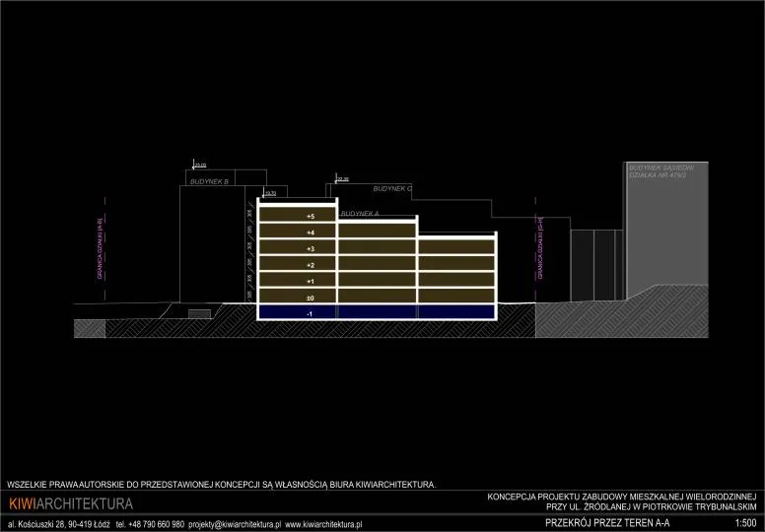Click the KIWIARCHITEKTURA logo
This screenshot has width=765, height=532.
coord(70,504)
